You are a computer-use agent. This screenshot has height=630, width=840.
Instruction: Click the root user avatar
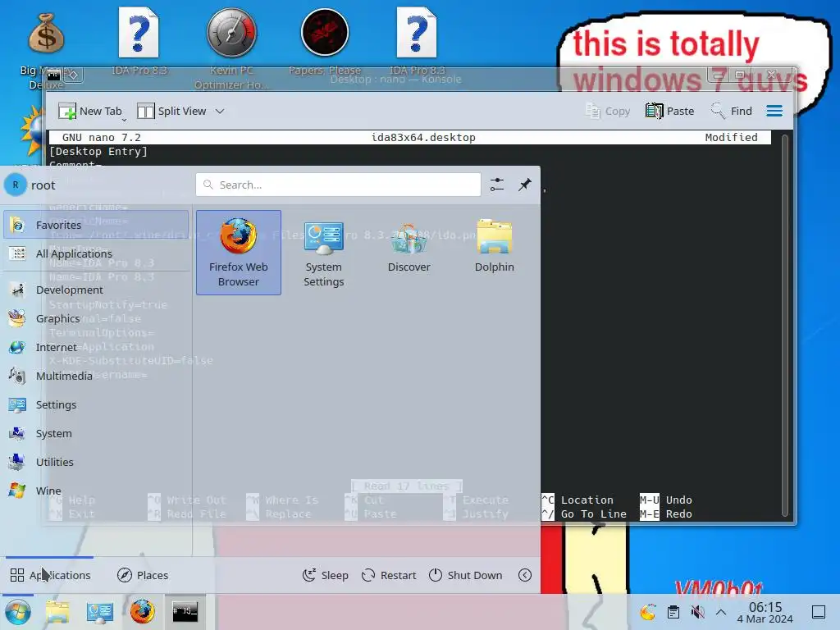point(16,185)
